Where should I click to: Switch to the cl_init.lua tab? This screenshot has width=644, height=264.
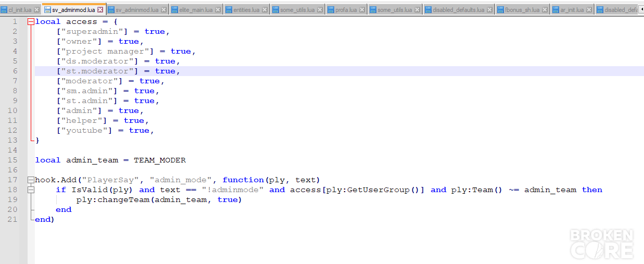point(20,10)
